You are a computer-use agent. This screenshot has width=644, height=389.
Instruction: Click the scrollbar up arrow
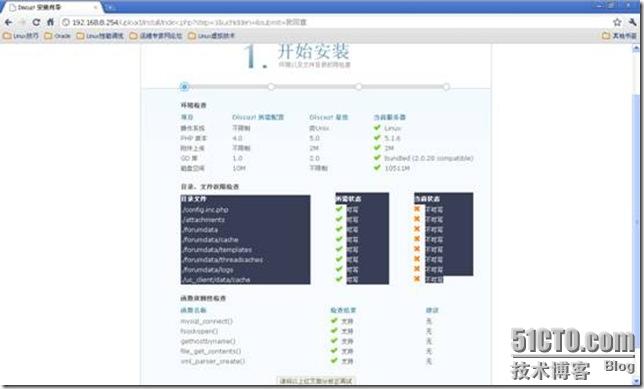(x=636, y=48)
